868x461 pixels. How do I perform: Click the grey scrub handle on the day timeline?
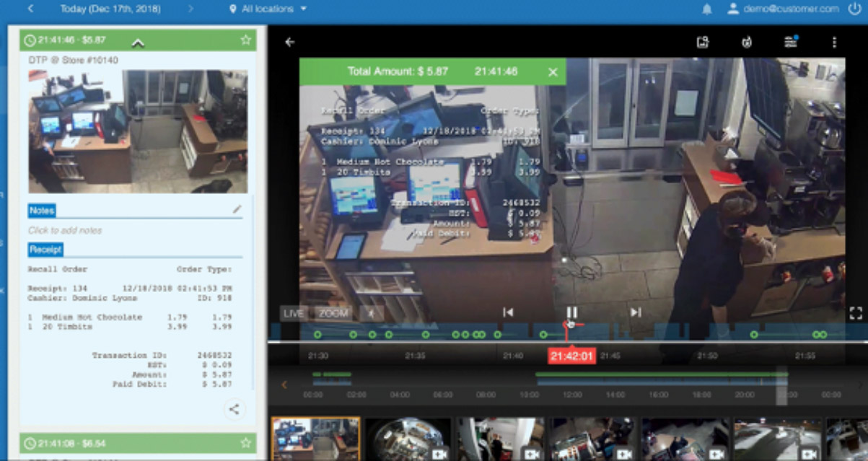click(781, 386)
